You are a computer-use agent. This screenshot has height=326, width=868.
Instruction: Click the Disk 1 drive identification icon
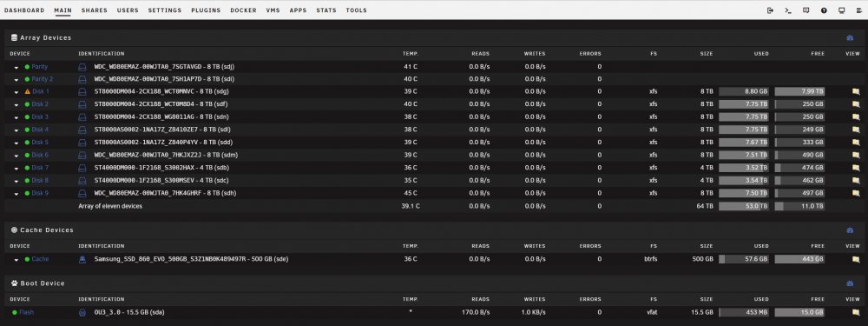tap(82, 91)
